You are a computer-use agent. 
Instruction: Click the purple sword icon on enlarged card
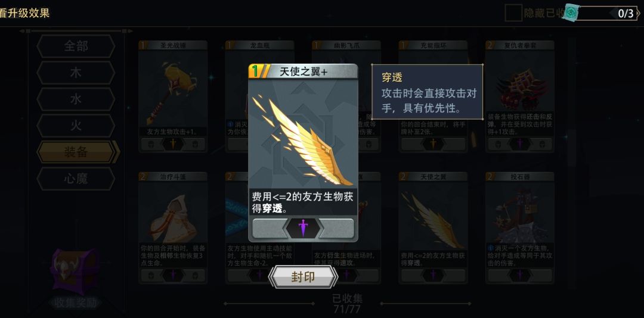pyautogui.click(x=303, y=228)
